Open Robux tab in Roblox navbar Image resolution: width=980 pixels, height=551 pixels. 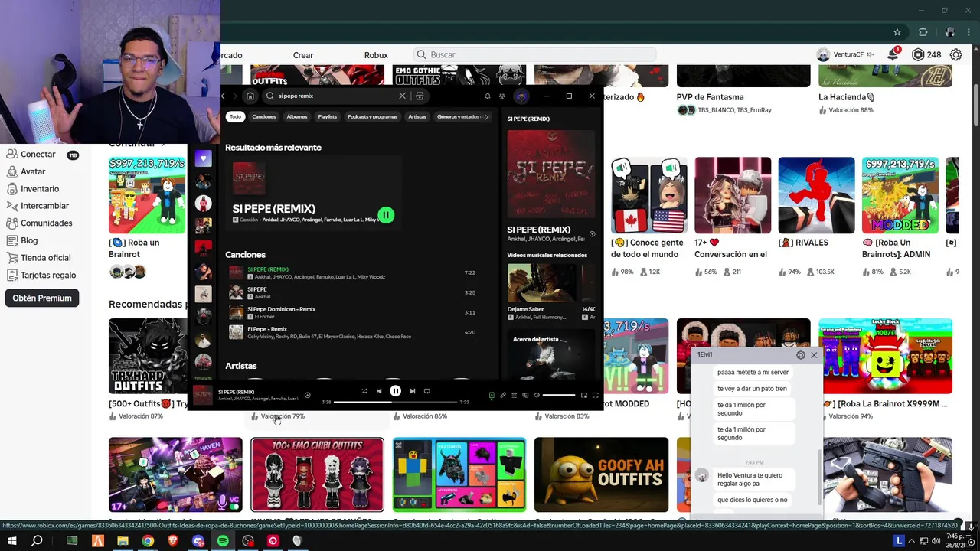(x=376, y=55)
